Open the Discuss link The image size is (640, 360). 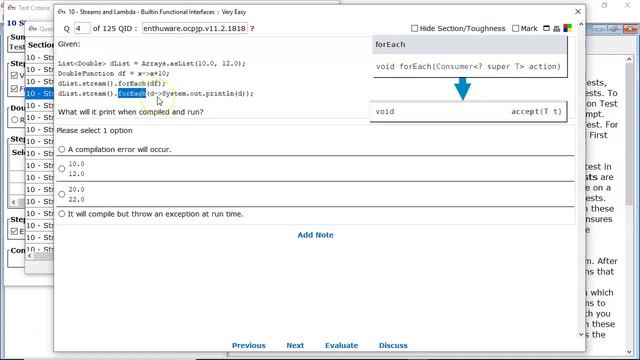(x=393, y=345)
